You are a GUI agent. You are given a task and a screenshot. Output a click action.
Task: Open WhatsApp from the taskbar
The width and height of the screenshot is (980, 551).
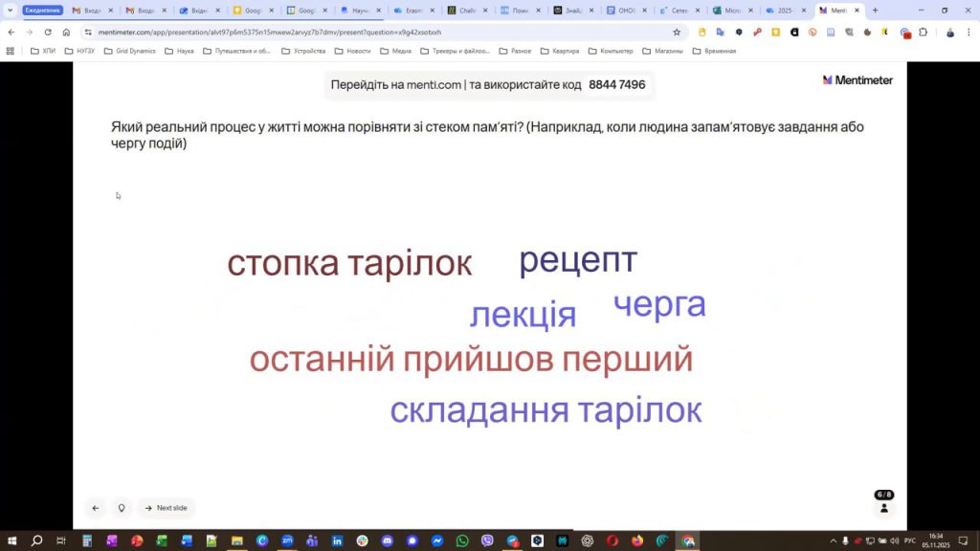[462, 540]
